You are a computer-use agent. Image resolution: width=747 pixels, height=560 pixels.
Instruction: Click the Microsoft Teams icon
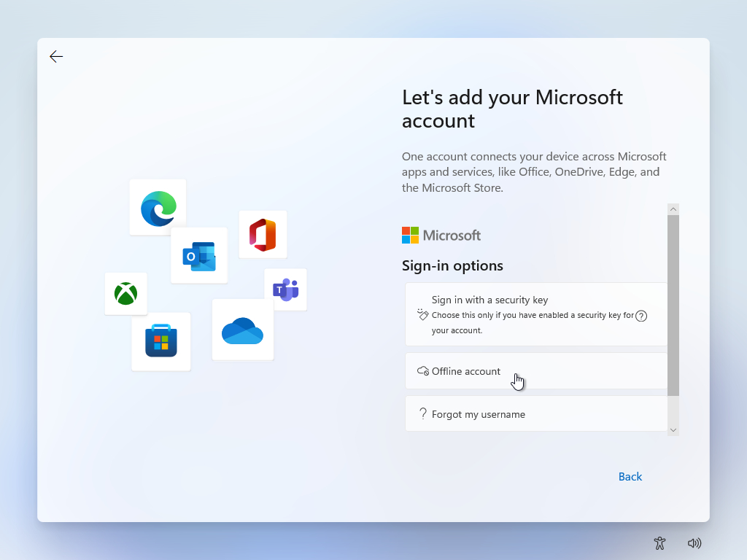pyautogui.click(x=285, y=289)
